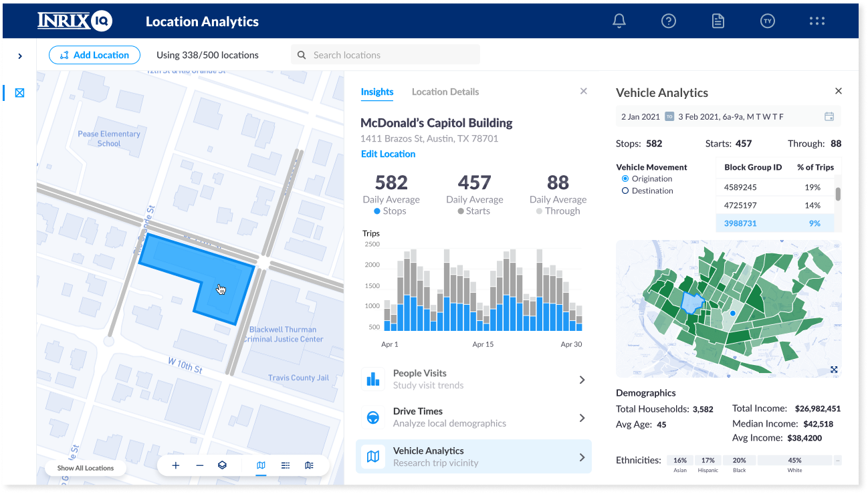
Task: Close the Vehicle Analytics panel
Action: (x=839, y=92)
